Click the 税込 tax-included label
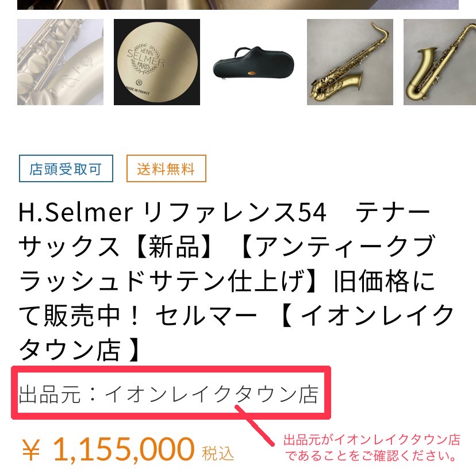 [218, 454]
